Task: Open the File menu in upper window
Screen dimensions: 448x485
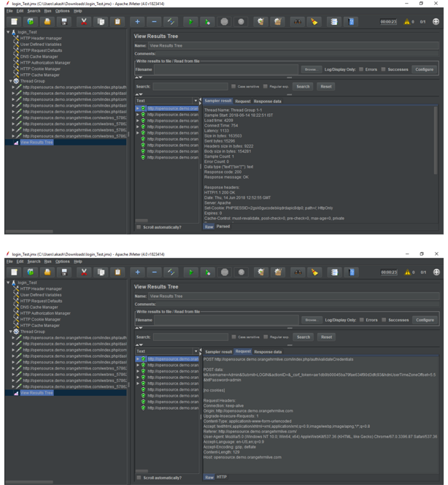Action: tap(9, 11)
